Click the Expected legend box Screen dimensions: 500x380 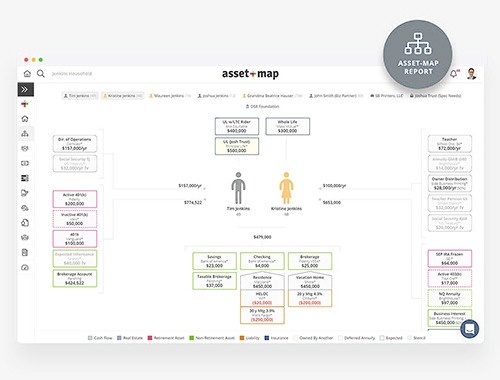(382, 338)
